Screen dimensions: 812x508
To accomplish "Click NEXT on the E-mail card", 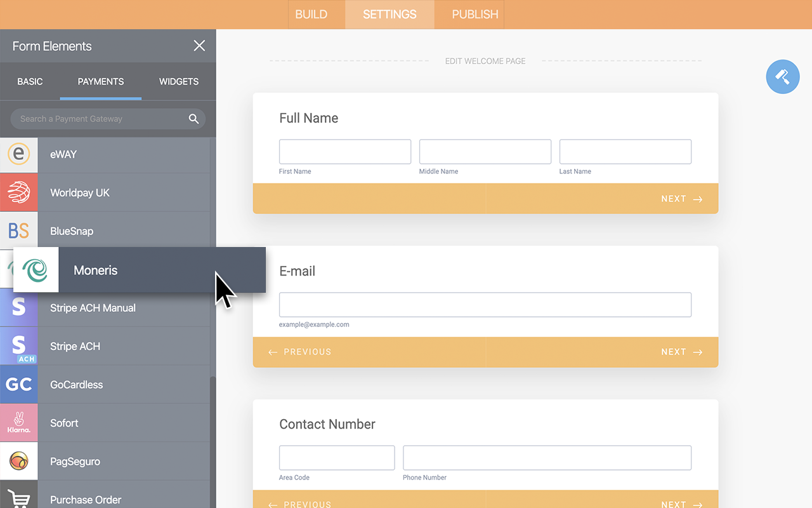I will (x=681, y=352).
